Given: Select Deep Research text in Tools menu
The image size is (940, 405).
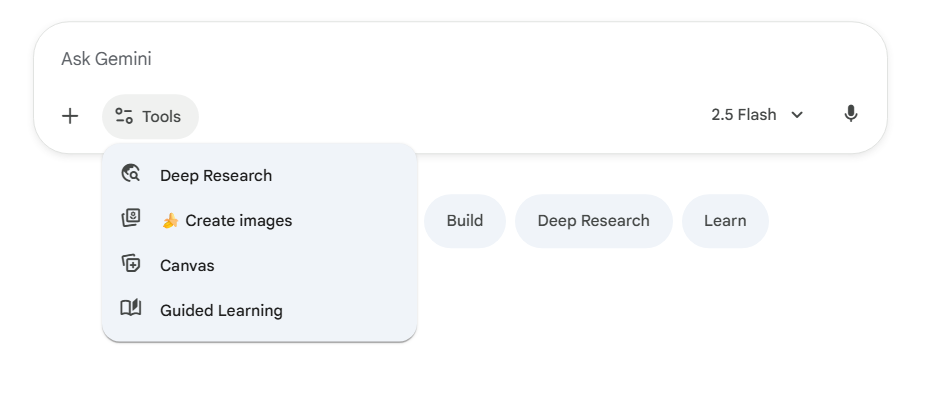Looking at the screenshot, I should point(216,176).
